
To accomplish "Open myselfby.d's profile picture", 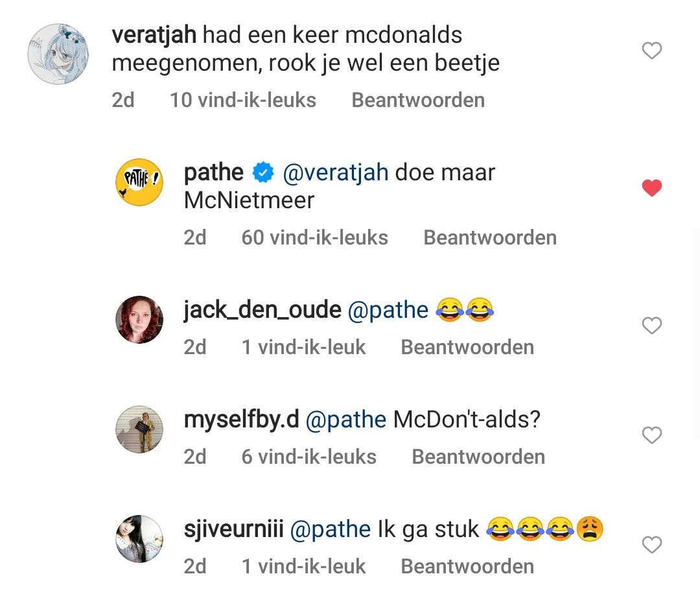I will point(139,429).
